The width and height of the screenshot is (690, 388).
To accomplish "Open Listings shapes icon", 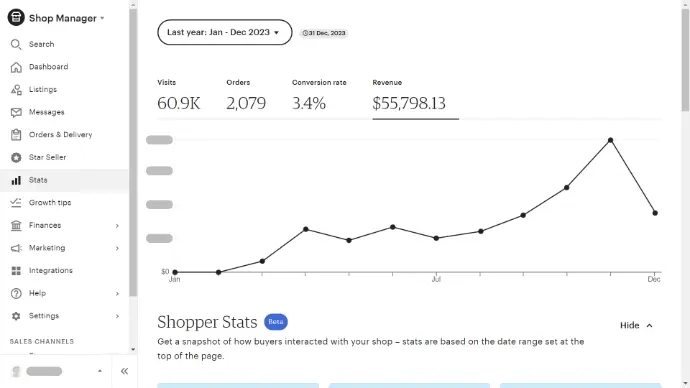I will 16,90.
